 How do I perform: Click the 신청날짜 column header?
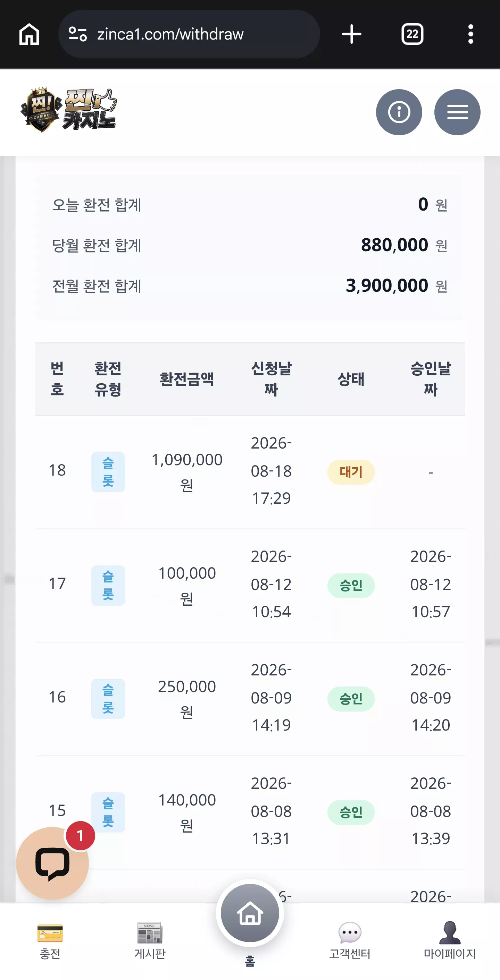pyautogui.click(x=271, y=379)
